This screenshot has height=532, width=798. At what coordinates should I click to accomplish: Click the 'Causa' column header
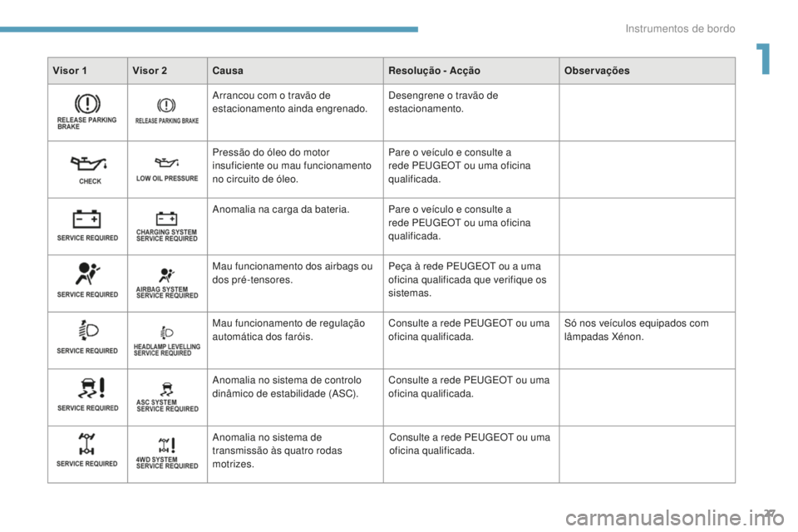point(228,71)
